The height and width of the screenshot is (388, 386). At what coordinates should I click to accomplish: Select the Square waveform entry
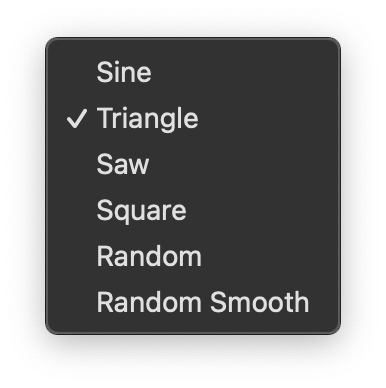point(193,210)
